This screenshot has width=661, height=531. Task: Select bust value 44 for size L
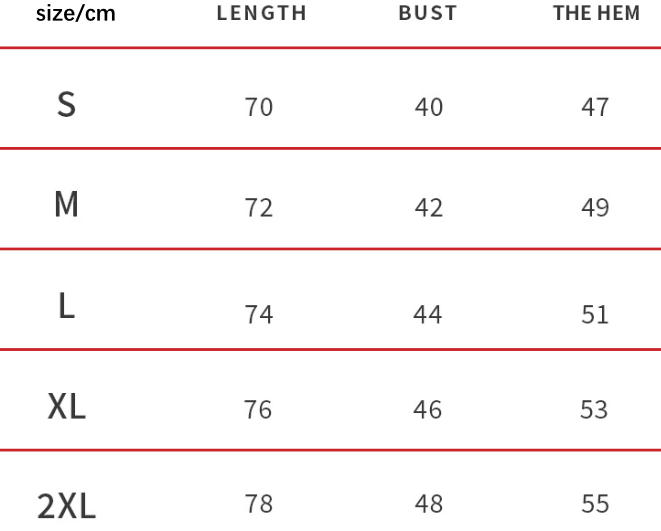tap(428, 314)
